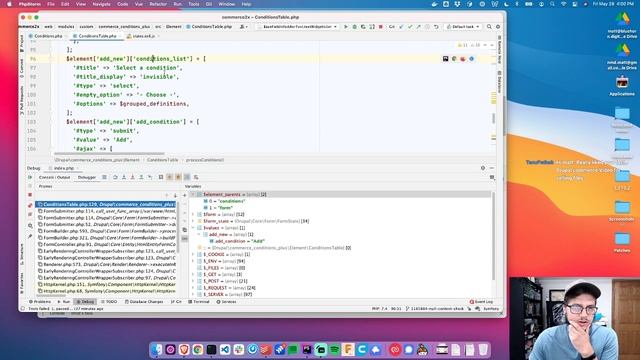Screen dimensions: 640x360
Task: Open the IDE settings gear in the top toolbar
Action: 498,27
